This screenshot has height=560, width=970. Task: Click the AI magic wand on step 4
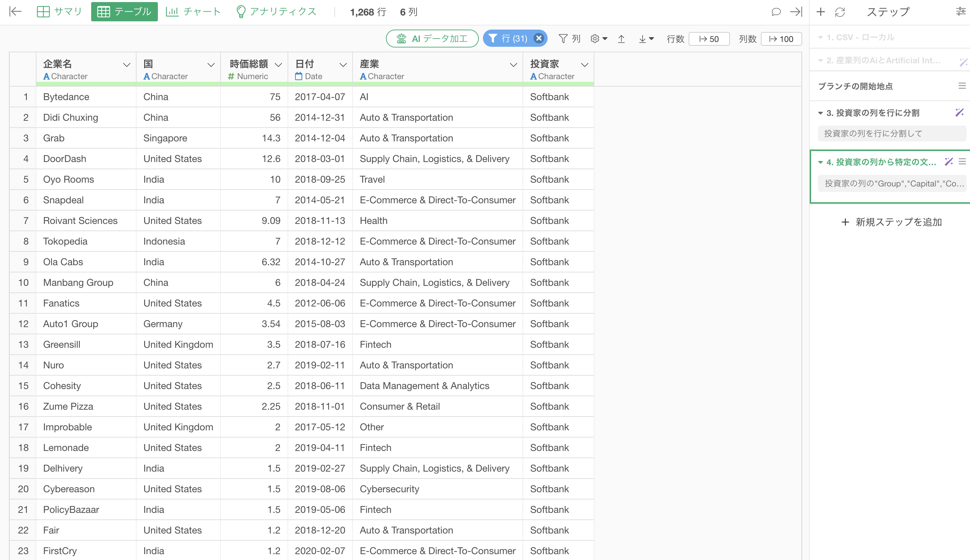click(x=949, y=162)
